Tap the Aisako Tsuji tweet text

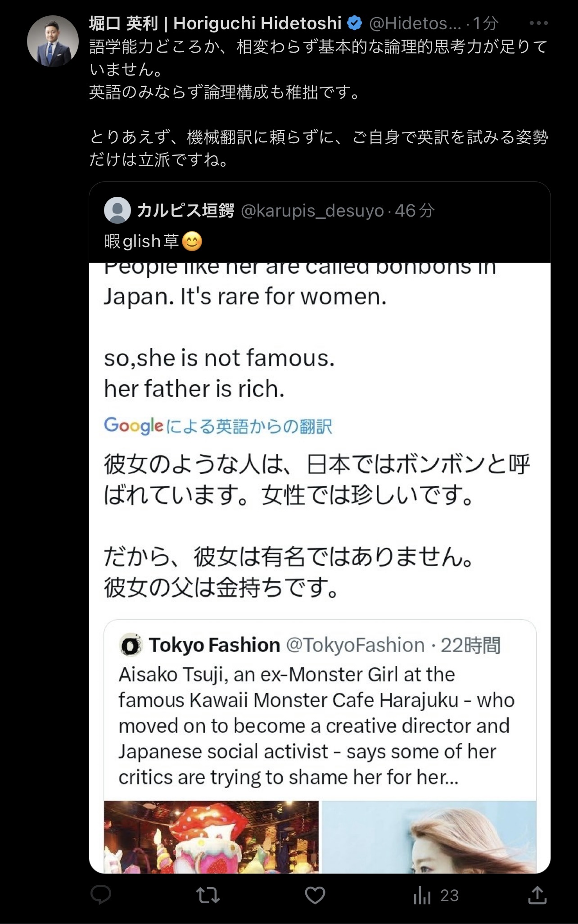(x=316, y=726)
